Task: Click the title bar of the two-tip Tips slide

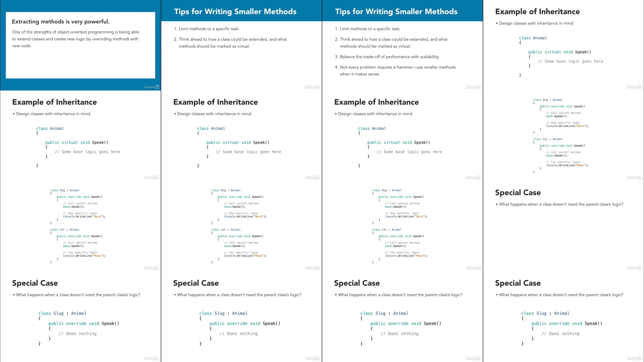Action: pyautogui.click(x=242, y=10)
